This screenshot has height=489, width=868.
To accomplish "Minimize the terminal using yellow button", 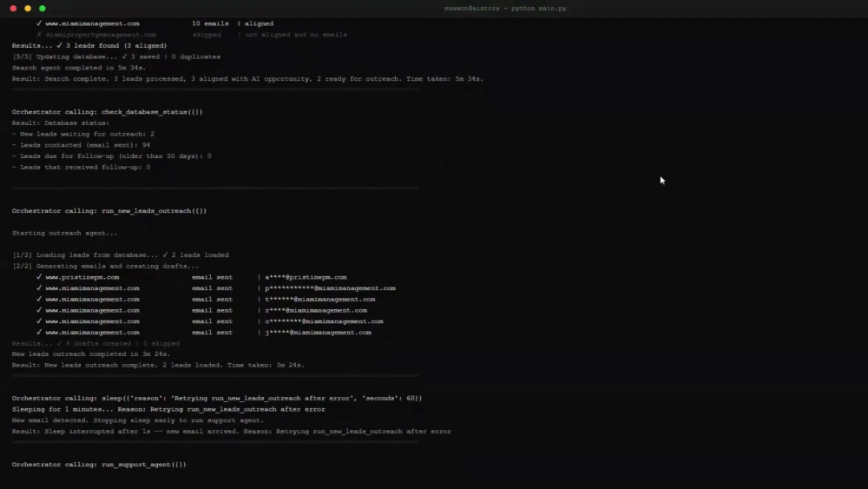I will [28, 9].
